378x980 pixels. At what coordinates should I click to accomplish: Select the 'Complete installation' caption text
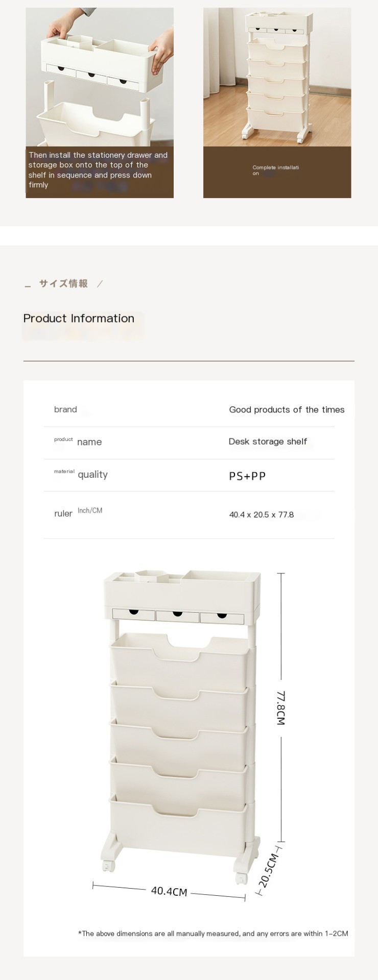pyautogui.click(x=275, y=170)
